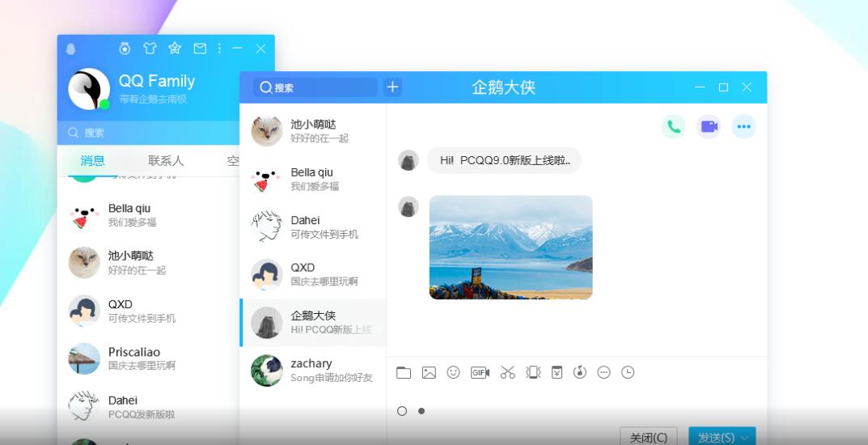Open 池小萌哒 in main panel message list
Viewport: 868px width, 445px height.
[x=148, y=262]
